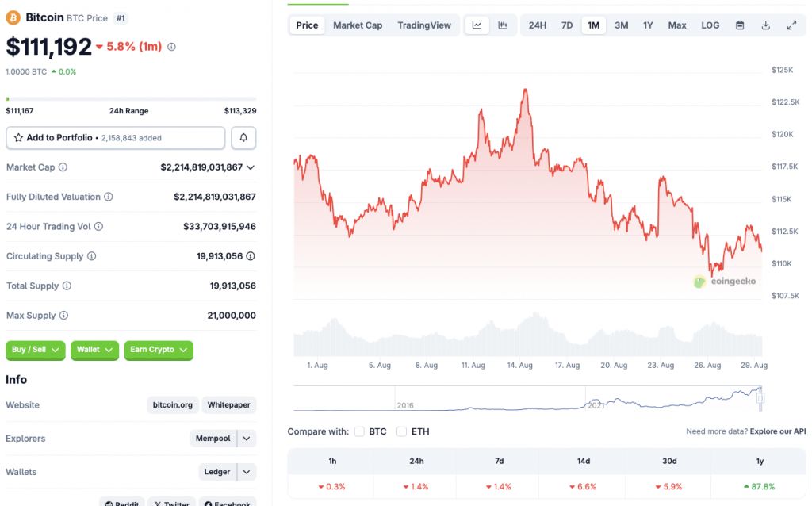The width and height of the screenshot is (812, 506).
Task: Click the Facebook community button
Action: tap(228, 502)
